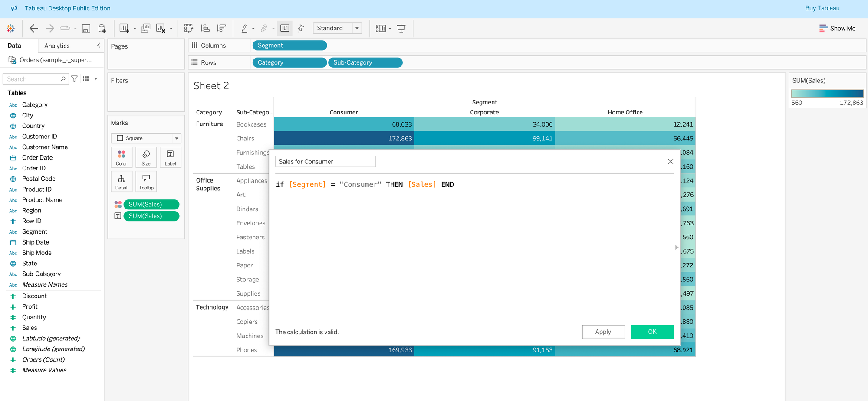This screenshot has width=868, height=401.
Task: Select the Order Date field
Action: [37, 157]
